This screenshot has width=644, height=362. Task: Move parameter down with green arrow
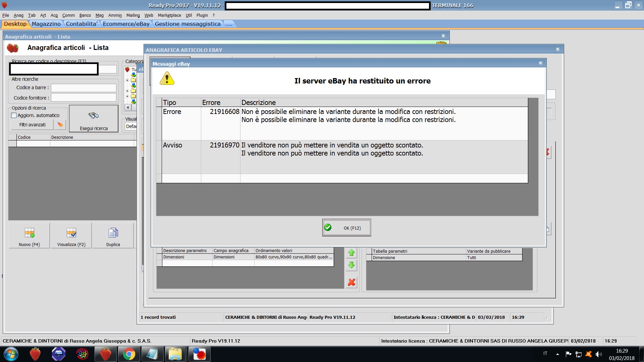pyautogui.click(x=351, y=265)
